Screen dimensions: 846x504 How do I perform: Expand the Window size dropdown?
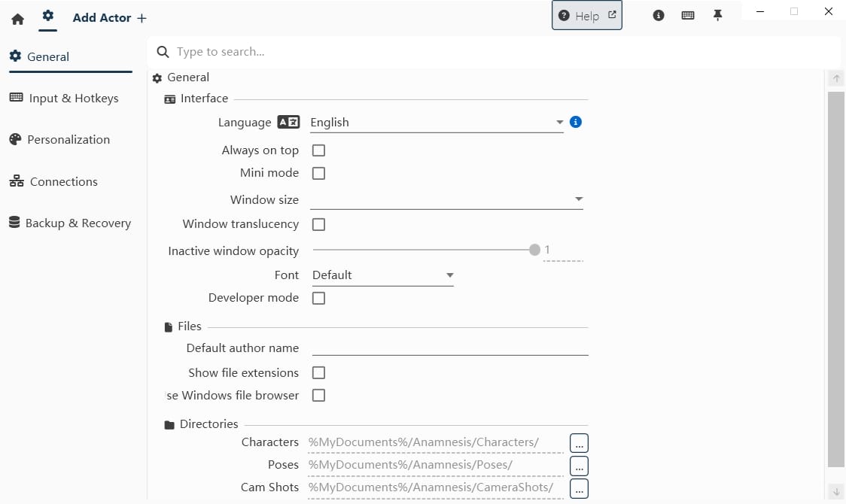pyautogui.click(x=446, y=200)
